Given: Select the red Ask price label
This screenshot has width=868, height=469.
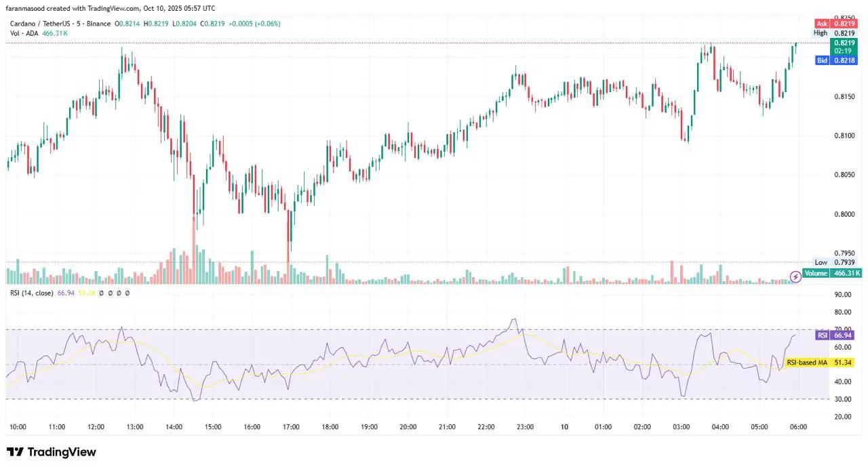Looking at the screenshot, I should tap(838, 23).
